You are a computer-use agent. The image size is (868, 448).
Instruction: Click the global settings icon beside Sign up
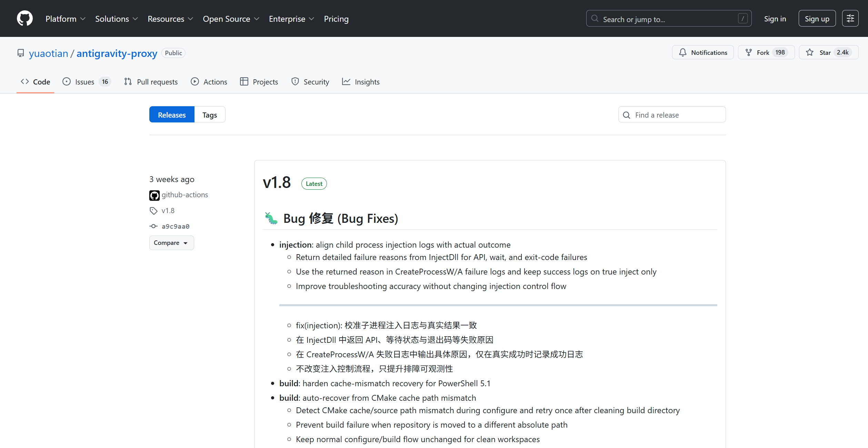tap(850, 19)
